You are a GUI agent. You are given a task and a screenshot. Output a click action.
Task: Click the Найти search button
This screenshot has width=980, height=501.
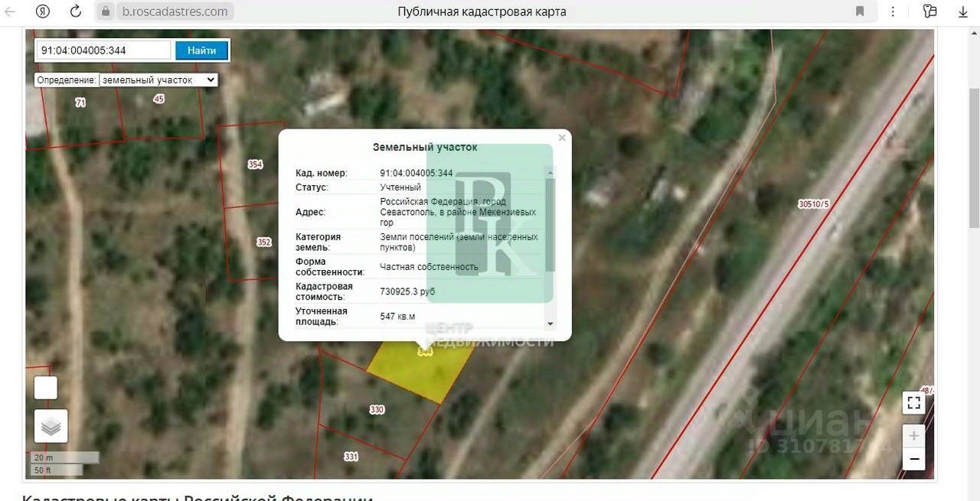(201, 50)
